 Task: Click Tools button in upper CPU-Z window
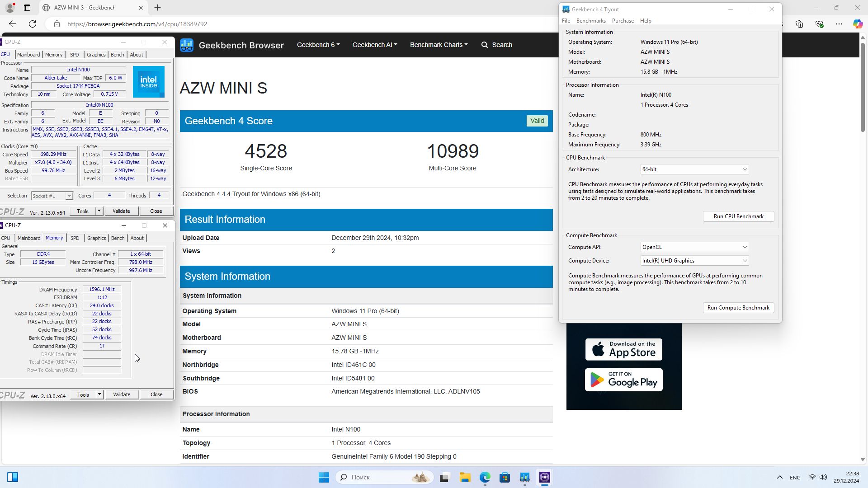point(83,211)
